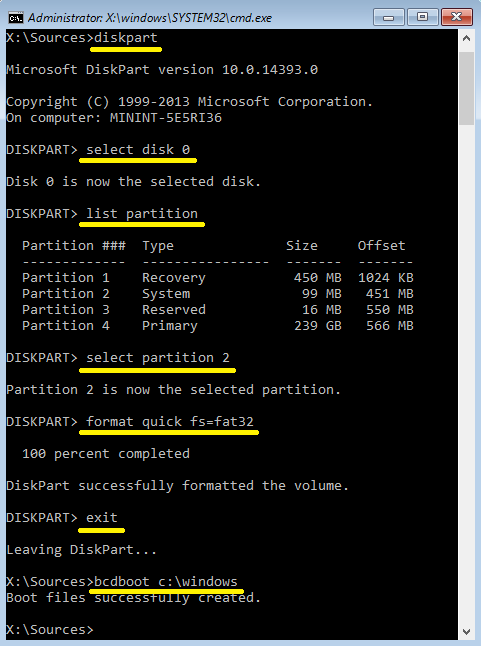Viewport: 481px width, 646px height.
Task: Click the scrollbar up arrow
Action: tap(466, 39)
